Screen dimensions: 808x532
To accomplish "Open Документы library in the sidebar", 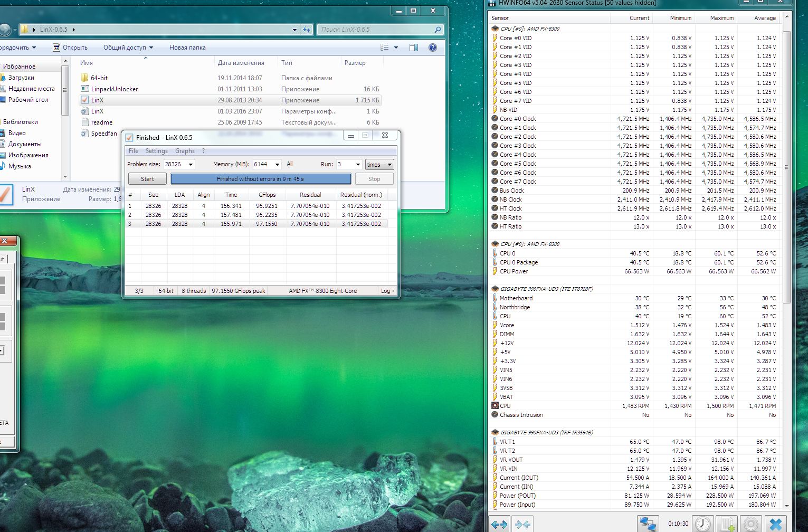I will pyautogui.click(x=25, y=144).
